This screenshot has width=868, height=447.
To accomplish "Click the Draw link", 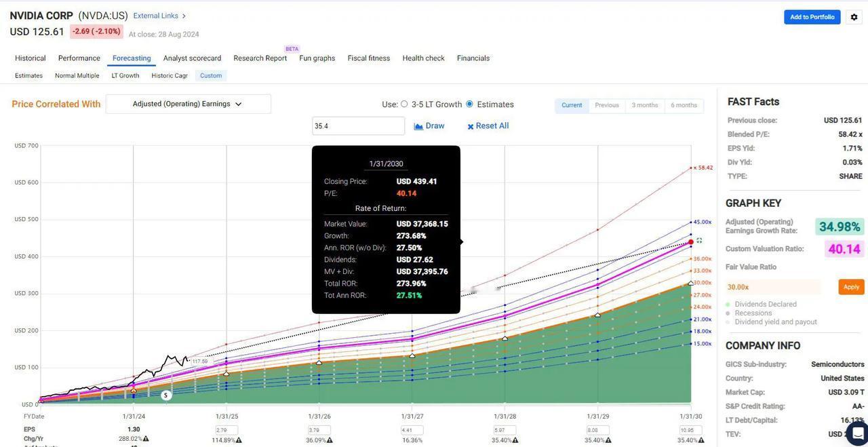I will [x=435, y=125].
